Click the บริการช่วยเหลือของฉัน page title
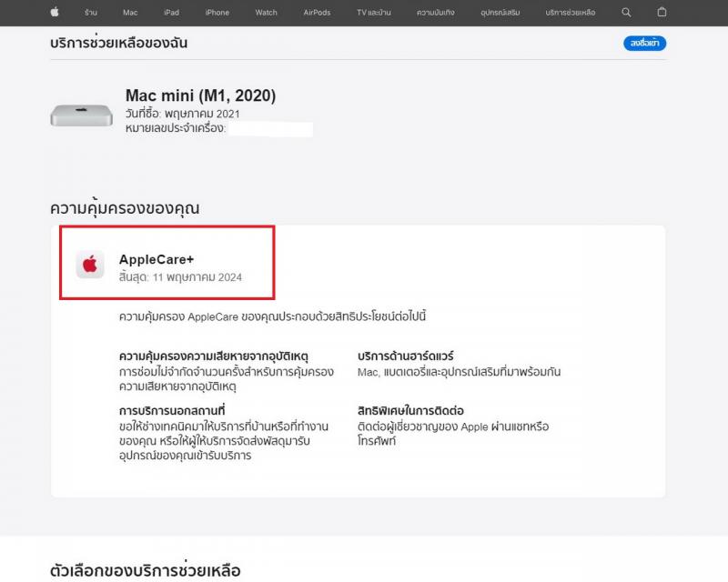 pos(119,43)
